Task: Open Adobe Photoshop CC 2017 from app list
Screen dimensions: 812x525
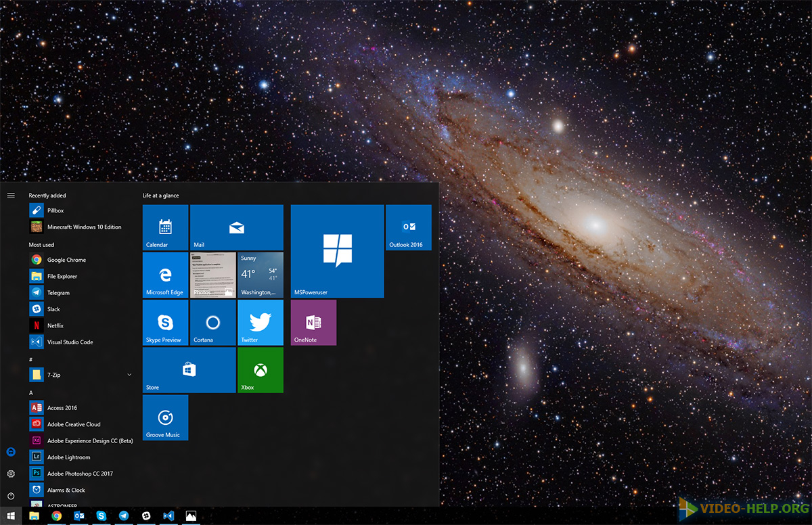Action: [80, 474]
